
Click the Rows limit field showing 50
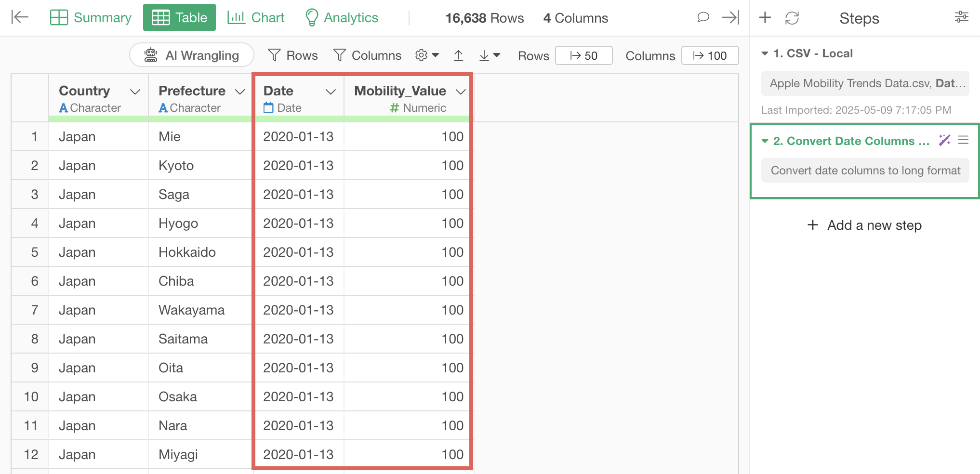tap(583, 55)
